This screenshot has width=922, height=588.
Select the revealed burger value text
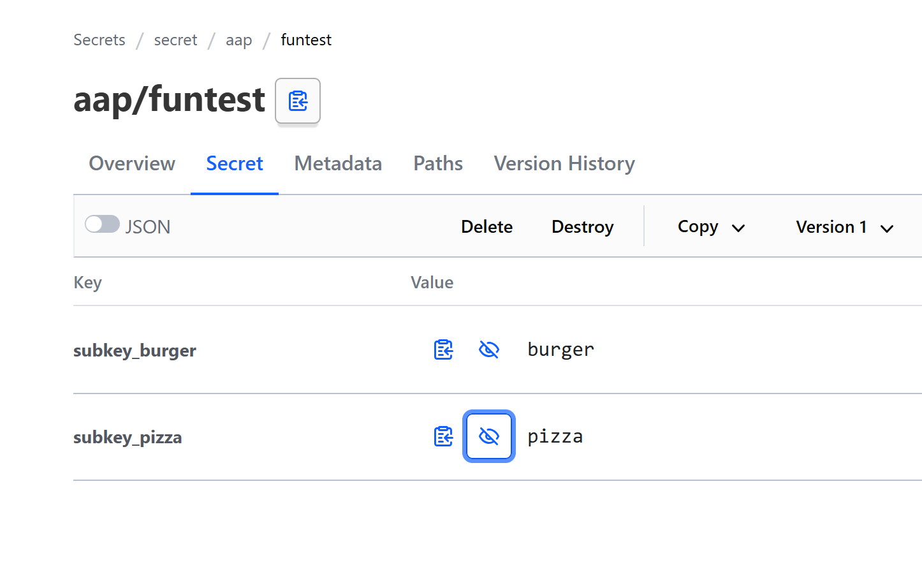(x=560, y=349)
